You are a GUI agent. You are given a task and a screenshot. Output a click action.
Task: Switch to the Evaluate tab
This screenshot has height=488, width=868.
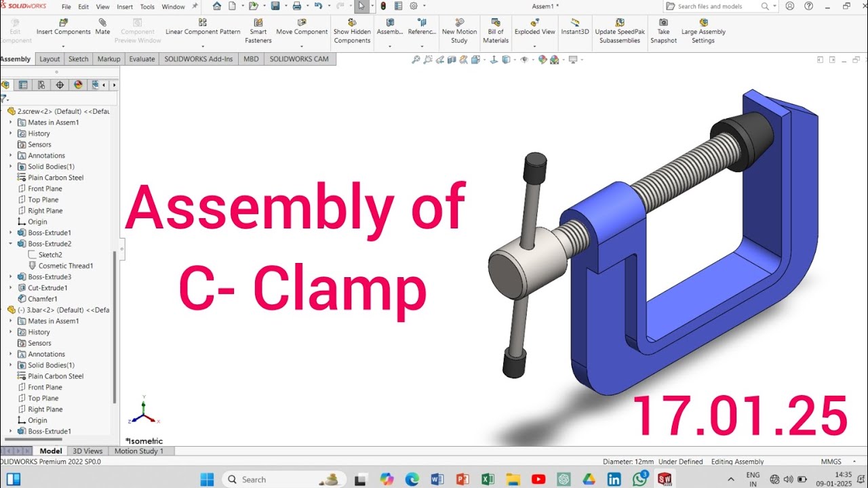coord(142,59)
